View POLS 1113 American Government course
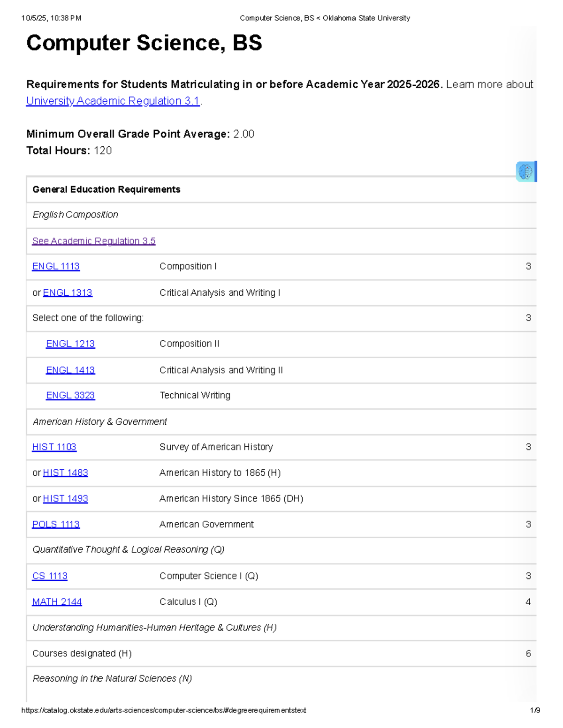563x728 pixels. point(56,524)
